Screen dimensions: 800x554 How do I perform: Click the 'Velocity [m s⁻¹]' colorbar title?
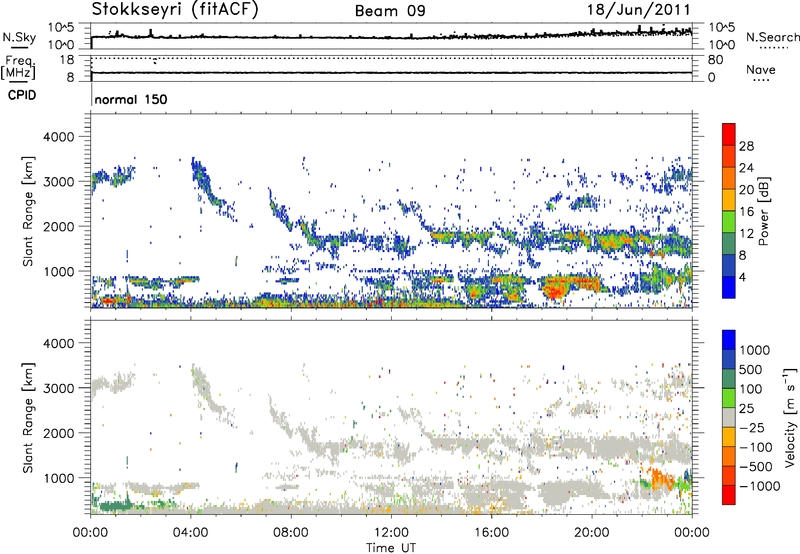[790, 417]
